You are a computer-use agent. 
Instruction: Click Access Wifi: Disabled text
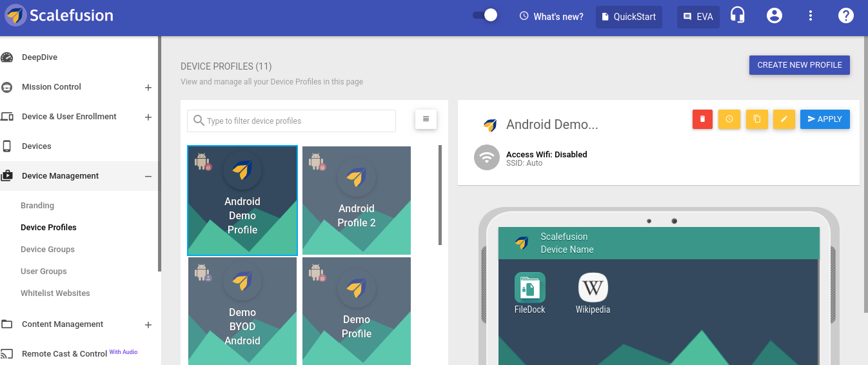click(x=547, y=155)
